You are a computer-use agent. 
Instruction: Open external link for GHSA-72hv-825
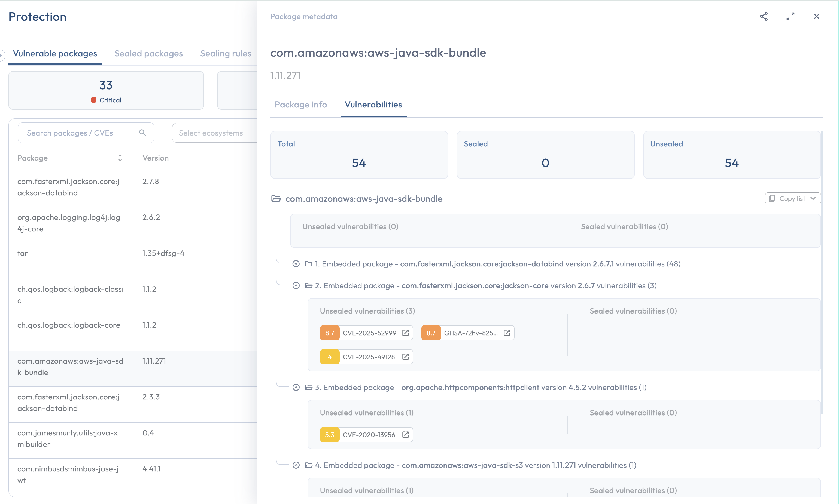507,333
